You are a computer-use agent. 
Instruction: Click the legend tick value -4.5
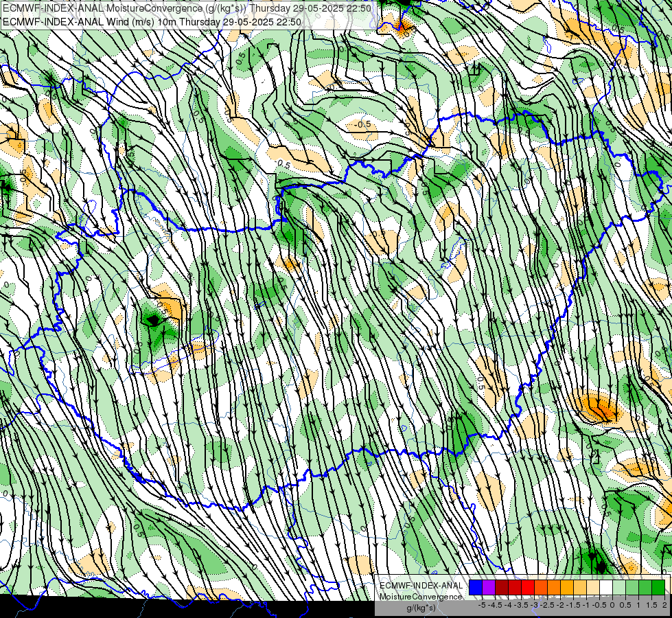[496, 605]
